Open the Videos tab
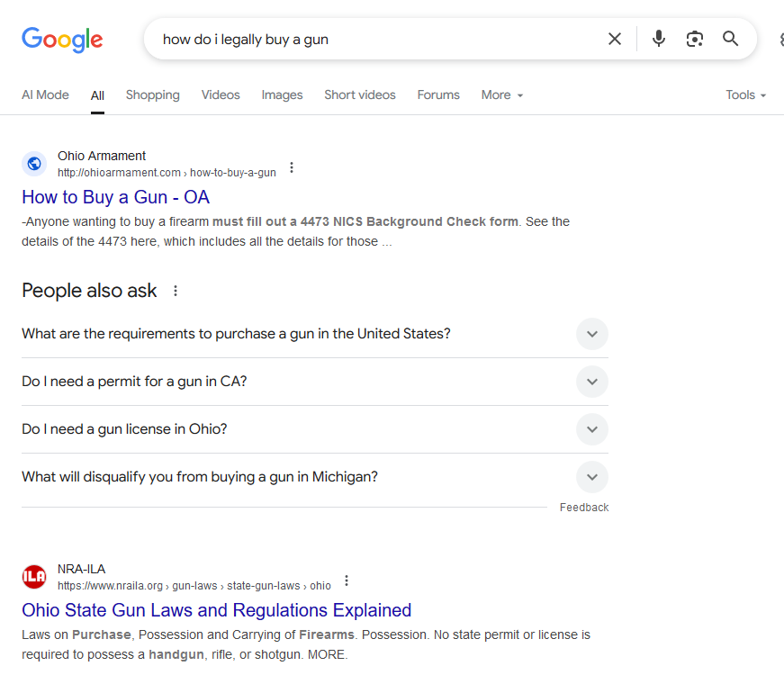This screenshot has width=784, height=684. point(221,95)
